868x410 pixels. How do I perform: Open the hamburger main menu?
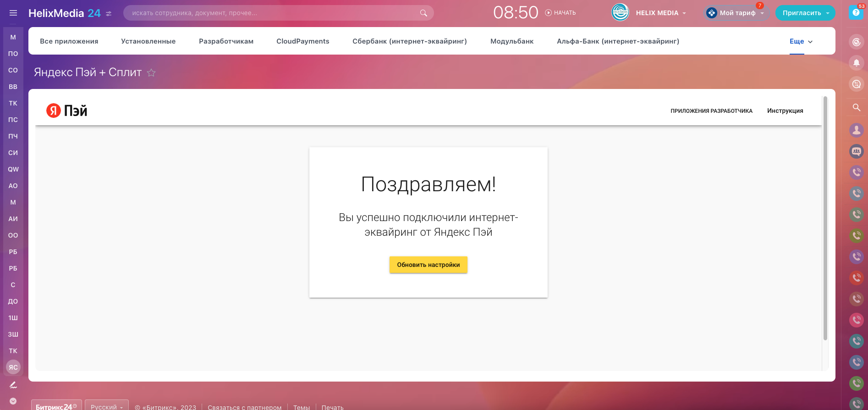(13, 13)
